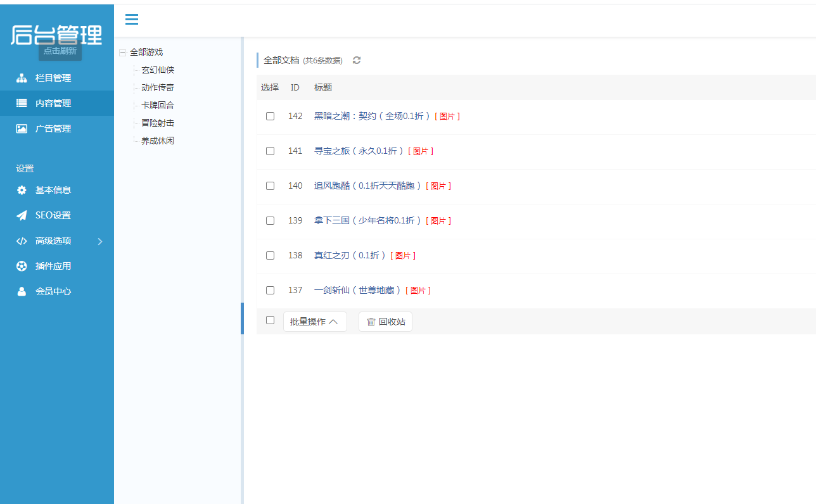Tick checkbox for row ID 137

click(270, 290)
